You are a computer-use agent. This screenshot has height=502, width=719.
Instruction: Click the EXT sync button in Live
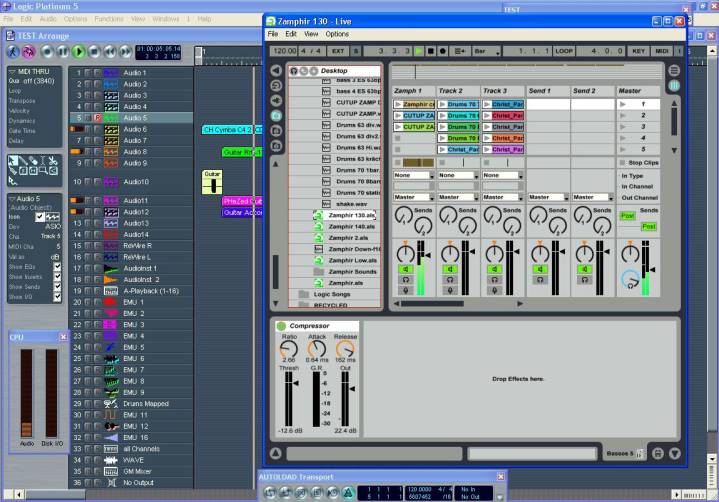[x=338, y=51]
